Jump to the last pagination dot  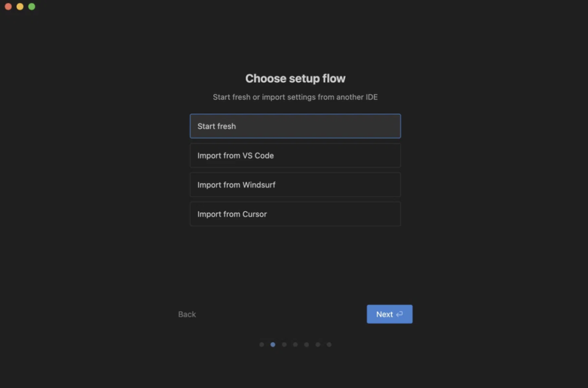(329, 345)
